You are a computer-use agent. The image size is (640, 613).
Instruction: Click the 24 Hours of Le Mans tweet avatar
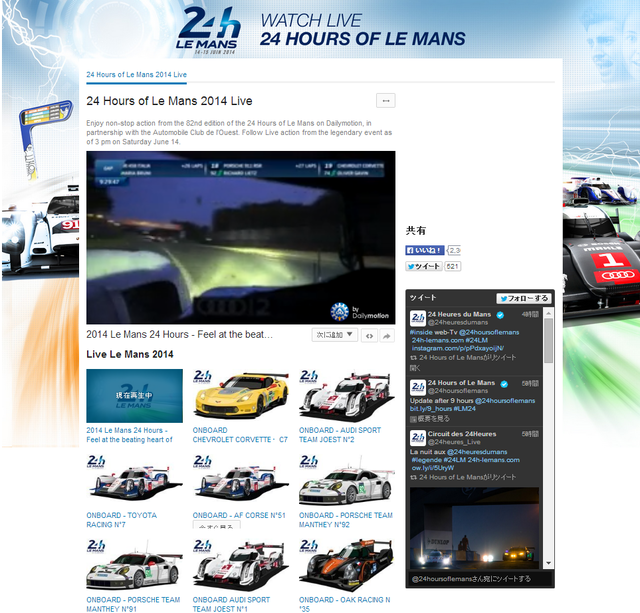coord(418,386)
